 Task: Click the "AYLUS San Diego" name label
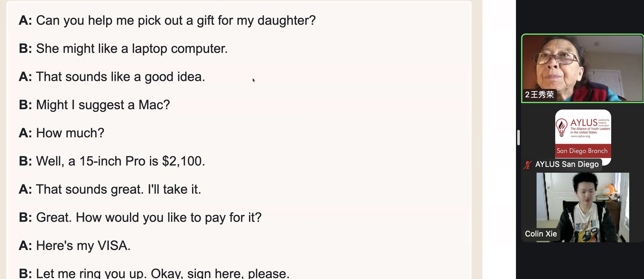click(567, 164)
